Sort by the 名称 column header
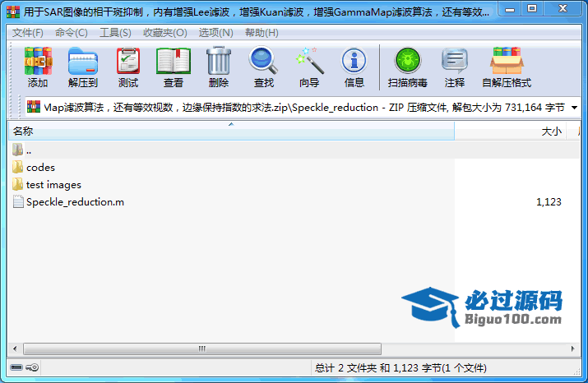The image size is (588, 383). click(231, 132)
